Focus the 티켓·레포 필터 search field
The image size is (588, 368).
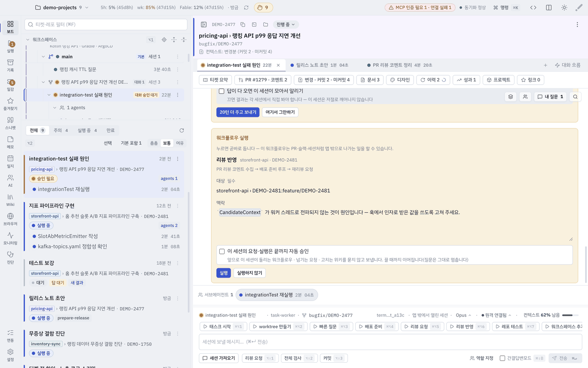pyautogui.click(x=106, y=25)
